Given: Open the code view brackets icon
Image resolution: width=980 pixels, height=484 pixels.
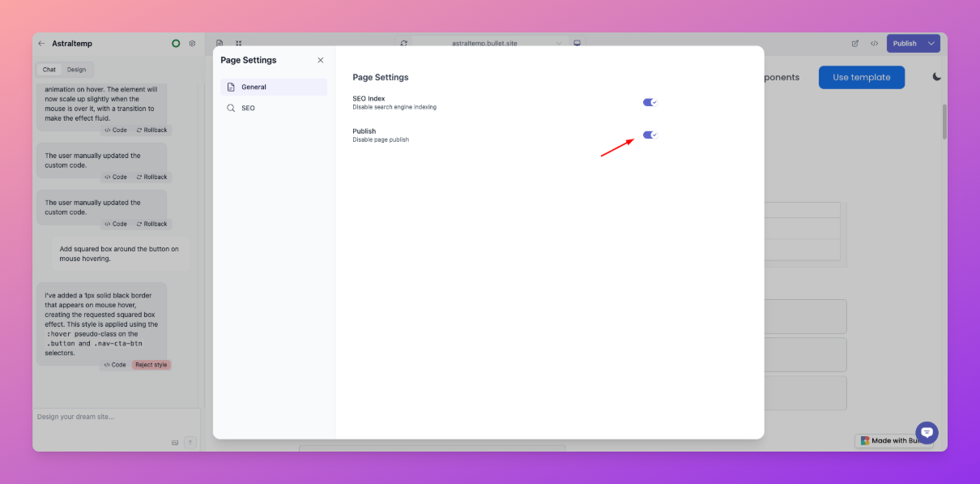Looking at the screenshot, I should click(875, 44).
